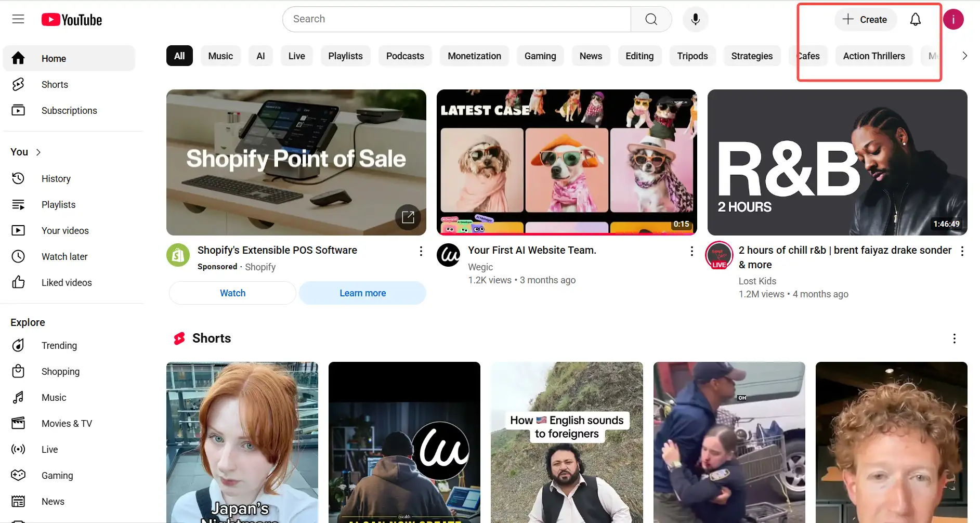980x523 pixels.
Task: Select the Editing filter chip
Action: 639,56
